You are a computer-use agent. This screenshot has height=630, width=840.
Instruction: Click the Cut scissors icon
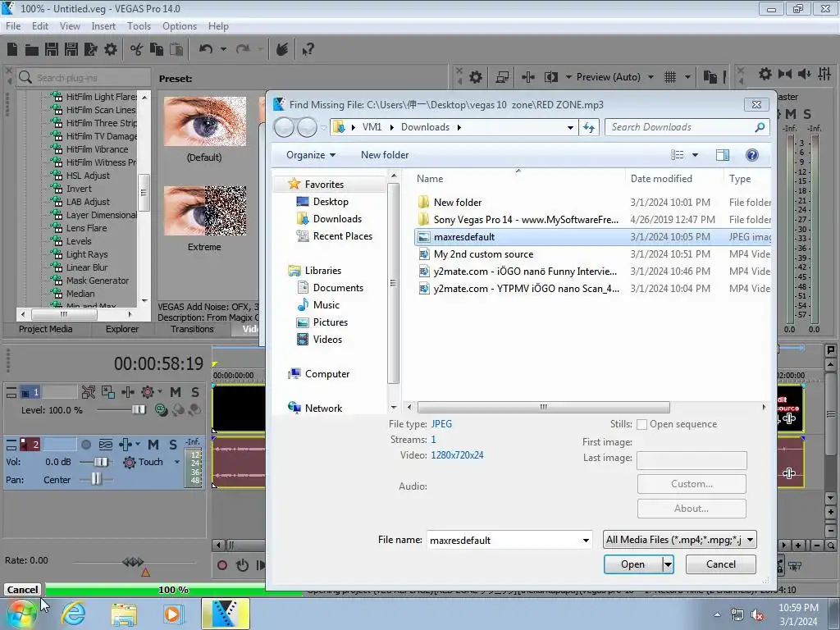coord(137,50)
